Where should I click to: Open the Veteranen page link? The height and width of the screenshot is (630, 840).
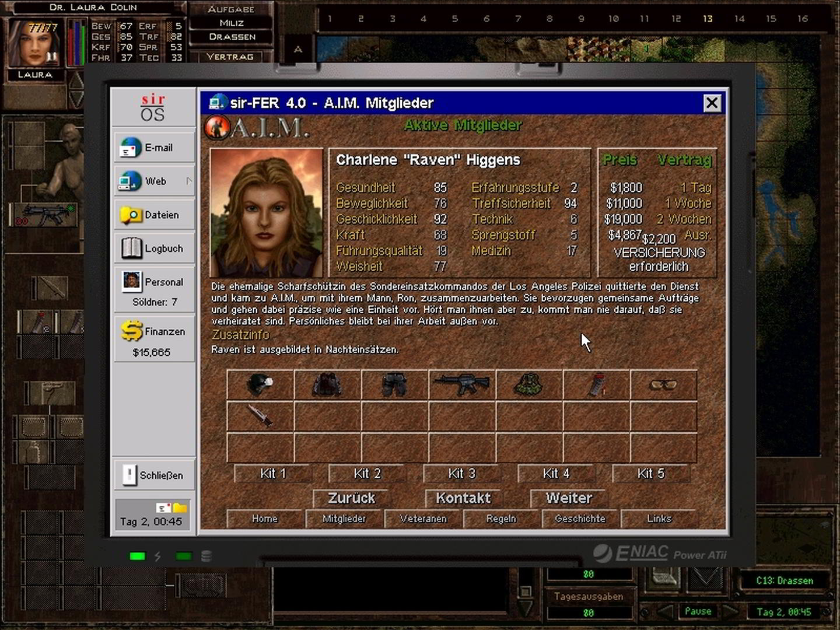[423, 519]
